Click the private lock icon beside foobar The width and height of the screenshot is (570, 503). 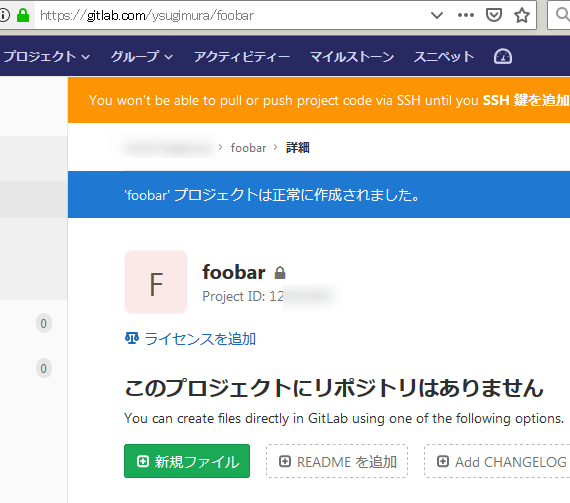click(x=280, y=273)
